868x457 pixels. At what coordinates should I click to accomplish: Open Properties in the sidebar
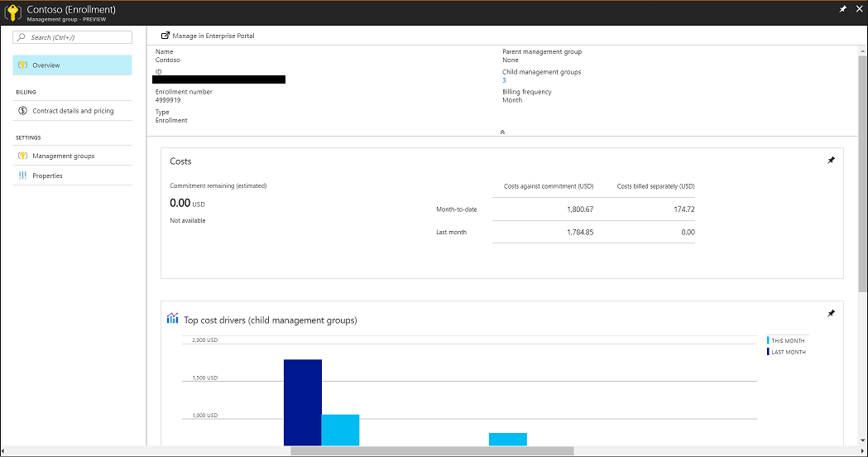[x=73, y=176]
